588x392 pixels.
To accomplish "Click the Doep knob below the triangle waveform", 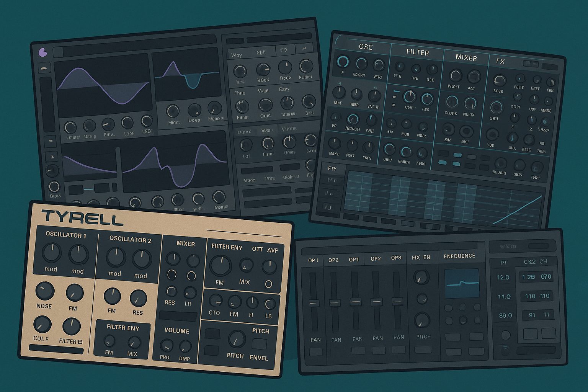I will [x=194, y=110].
